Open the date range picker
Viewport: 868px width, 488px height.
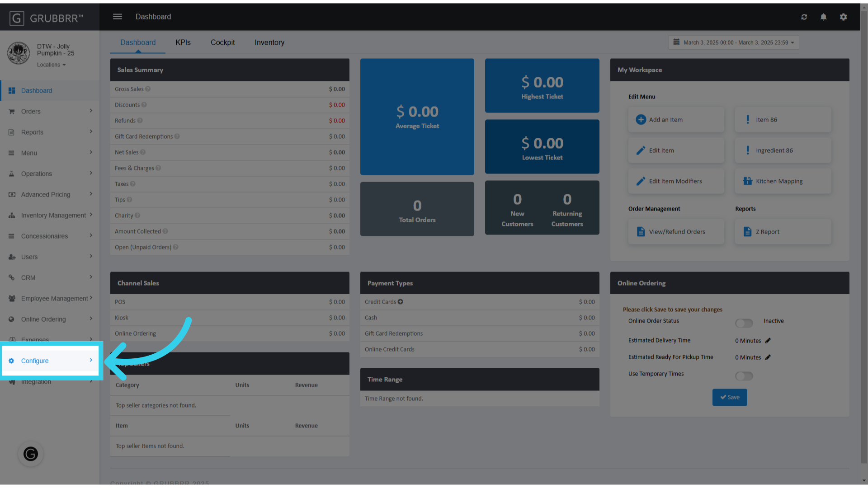click(x=733, y=42)
